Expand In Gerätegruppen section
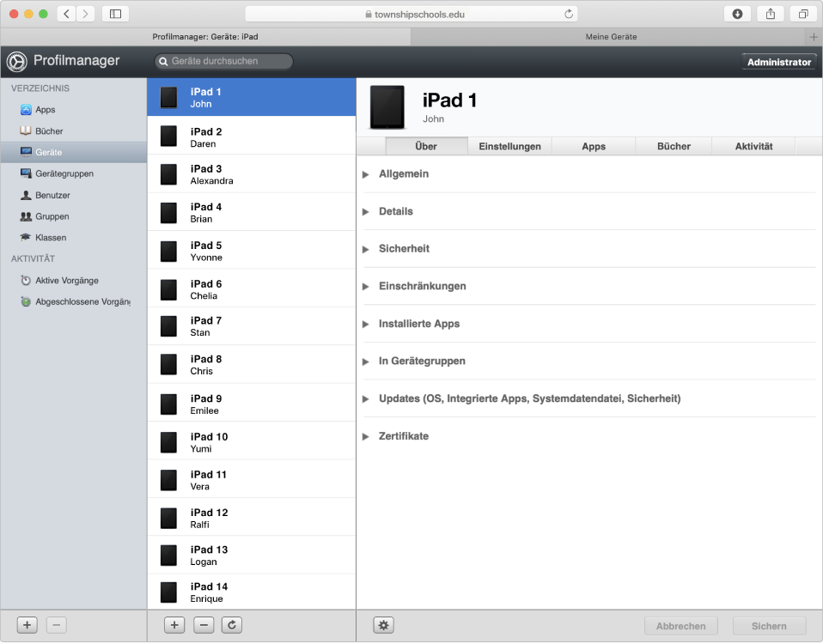Image resolution: width=823 pixels, height=644 pixels. click(366, 361)
